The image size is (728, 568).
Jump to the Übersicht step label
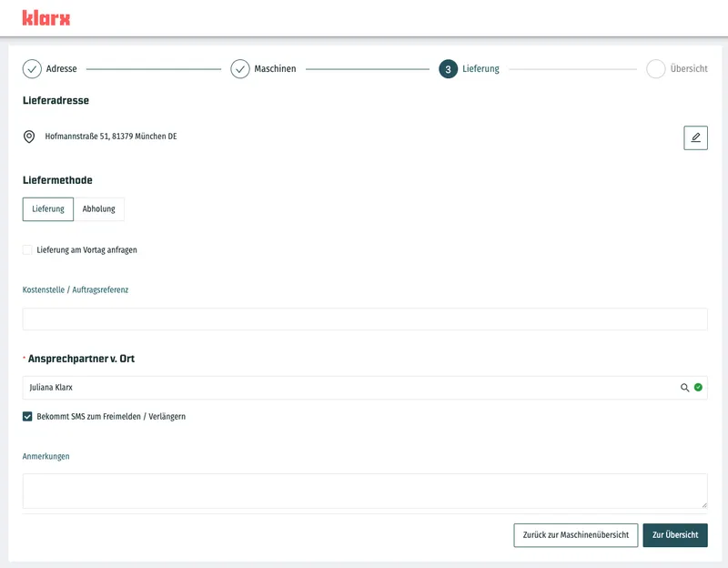[x=689, y=69]
